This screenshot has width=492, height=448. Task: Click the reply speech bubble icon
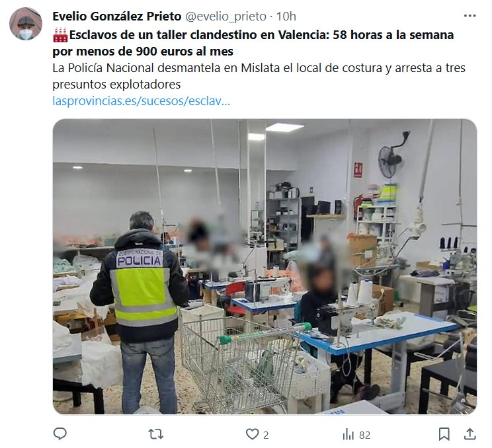point(60,434)
